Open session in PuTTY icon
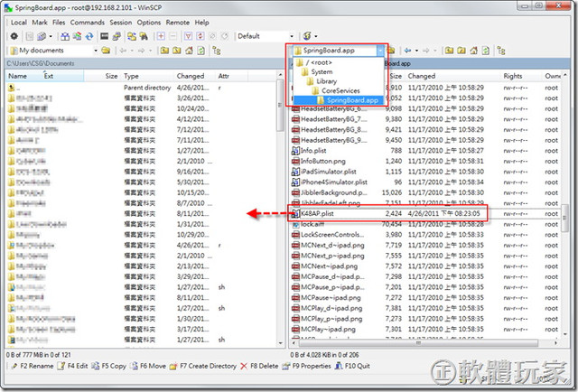Image resolution: width=578 pixels, height=392 pixels. point(117,36)
